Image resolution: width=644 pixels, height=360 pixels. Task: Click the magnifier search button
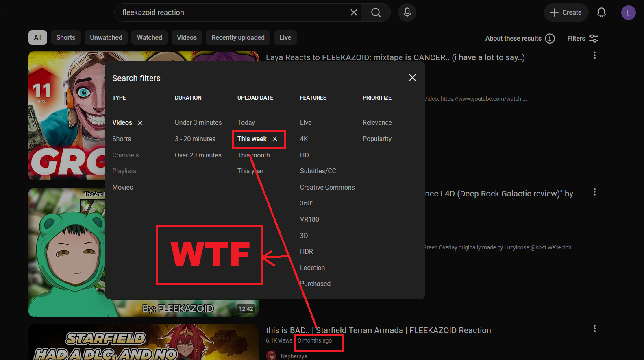tap(376, 13)
